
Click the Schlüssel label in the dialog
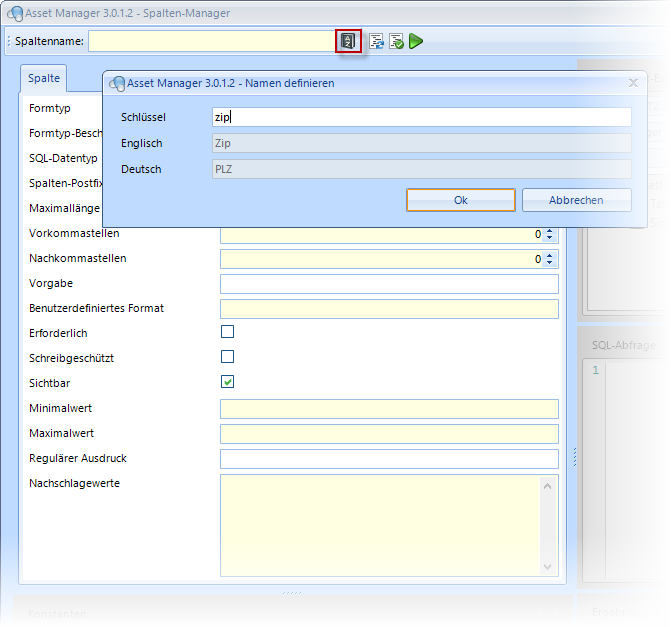pos(143,117)
